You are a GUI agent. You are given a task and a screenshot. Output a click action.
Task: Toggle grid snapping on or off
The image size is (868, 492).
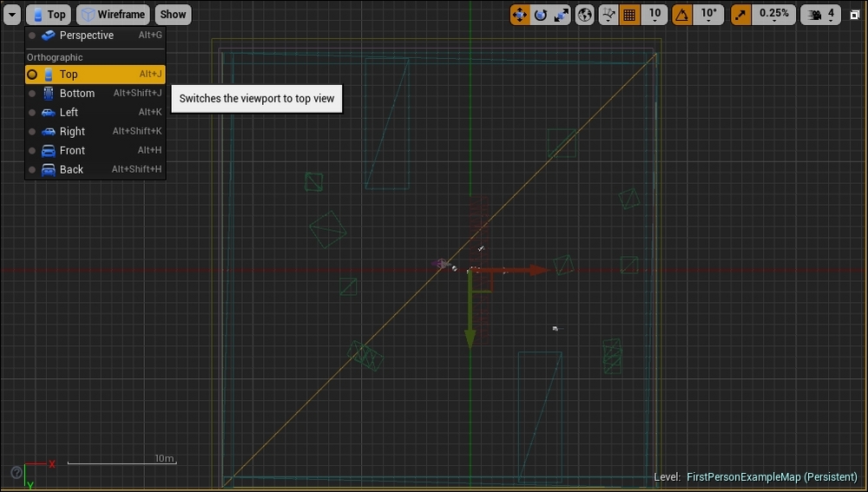click(x=630, y=15)
